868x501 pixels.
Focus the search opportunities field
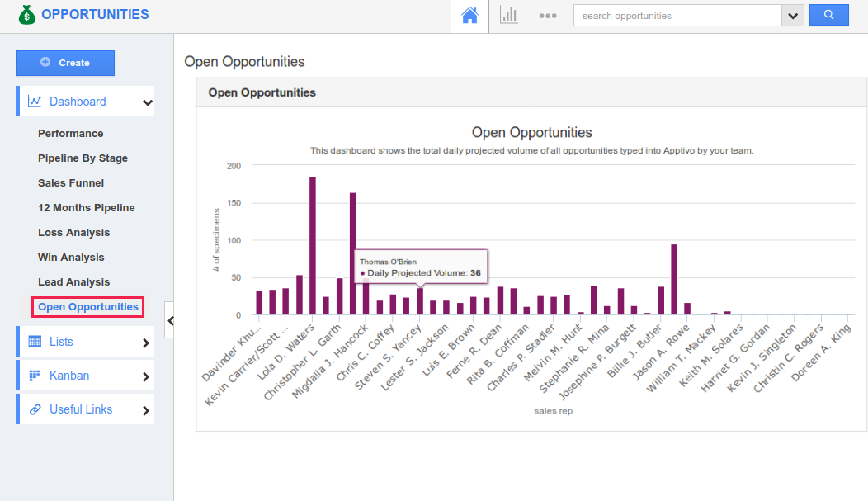(x=677, y=16)
